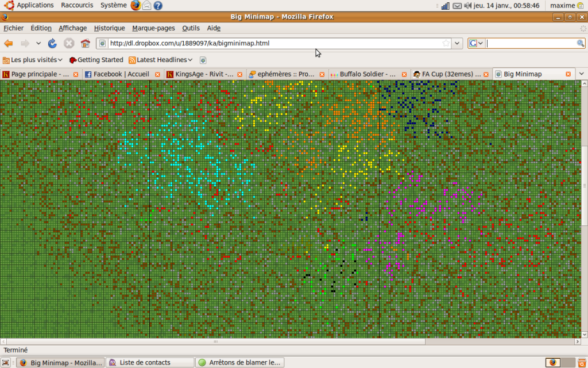The height and width of the screenshot is (368, 588).
Task: Open the help launcher icon in panel
Action: (158, 6)
